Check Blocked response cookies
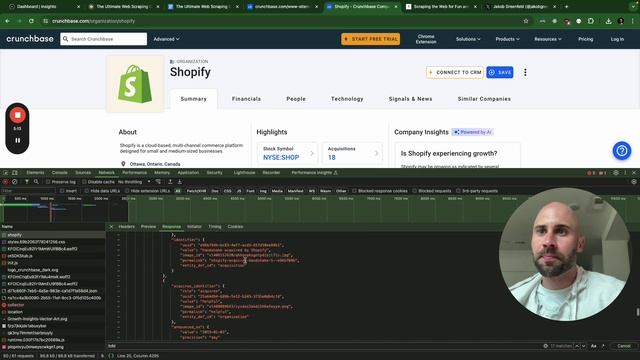Screen dimensions: 640x360 click(354, 191)
